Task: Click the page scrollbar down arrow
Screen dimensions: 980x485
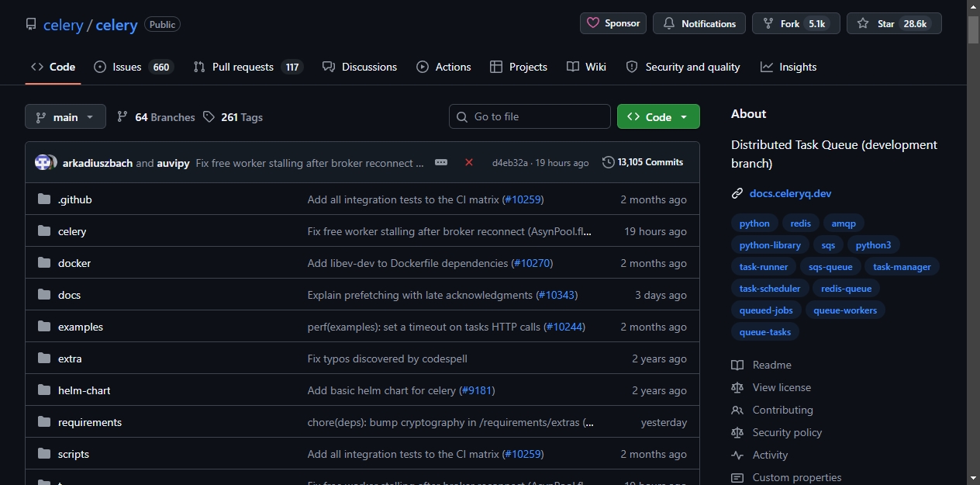Action: [x=973, y=478]
